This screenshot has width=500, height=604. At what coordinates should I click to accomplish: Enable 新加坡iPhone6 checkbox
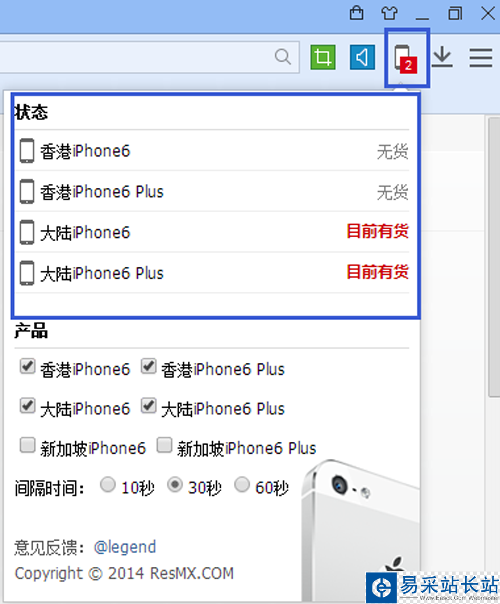[x=27, y=445]
